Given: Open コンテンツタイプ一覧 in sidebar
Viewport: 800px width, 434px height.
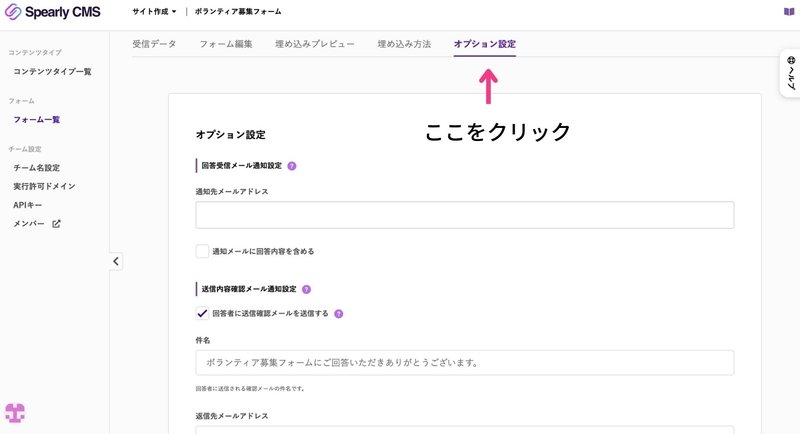Looking at the screenshot, I should (52, 71).
